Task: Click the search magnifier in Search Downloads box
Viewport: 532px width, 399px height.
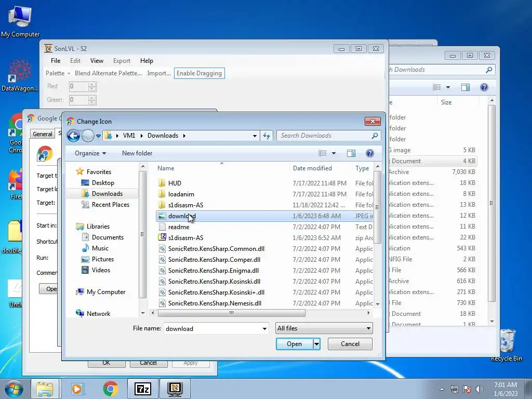Action: point(375,136)
